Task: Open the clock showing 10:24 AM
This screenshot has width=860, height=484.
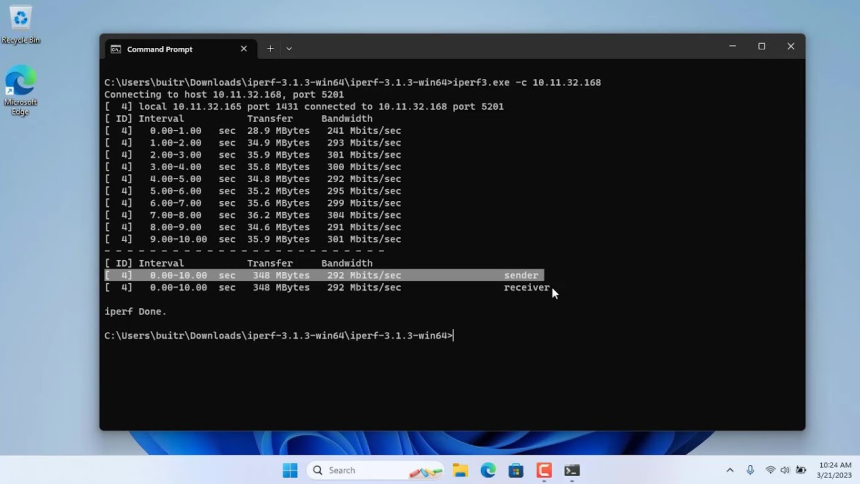Action: point(834,470)
